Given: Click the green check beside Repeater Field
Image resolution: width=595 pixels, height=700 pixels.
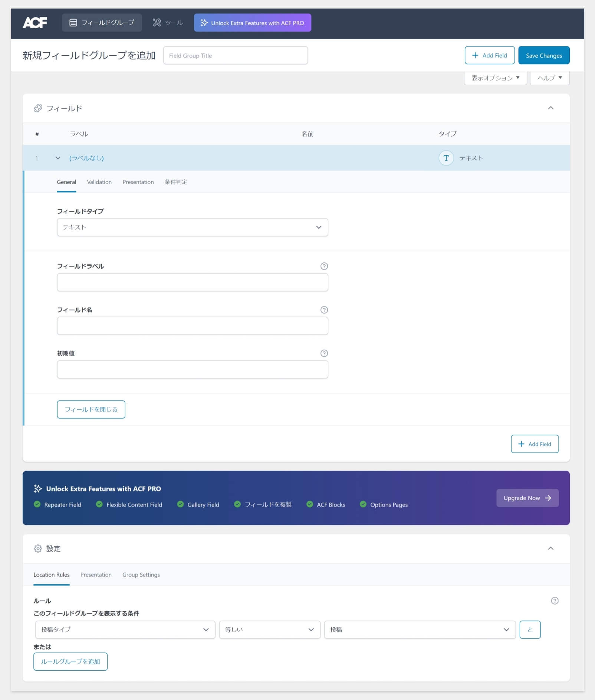Looking at the screenshot, I should [x=37, y=504].
